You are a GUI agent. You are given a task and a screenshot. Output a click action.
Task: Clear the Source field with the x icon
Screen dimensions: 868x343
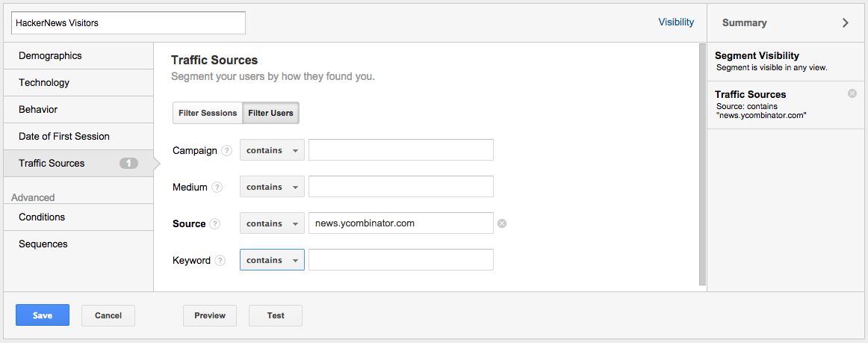click(501, 224)
